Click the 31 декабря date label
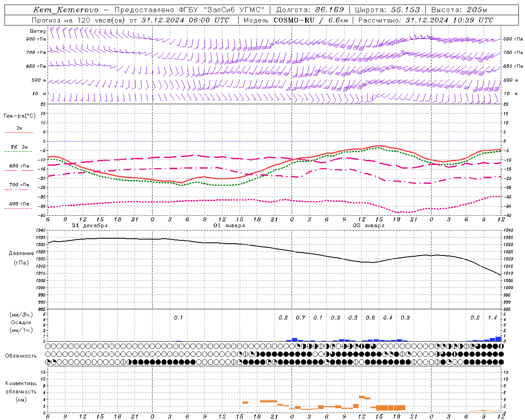The height and width of the screenshot is (420, 525). point(90,226)
